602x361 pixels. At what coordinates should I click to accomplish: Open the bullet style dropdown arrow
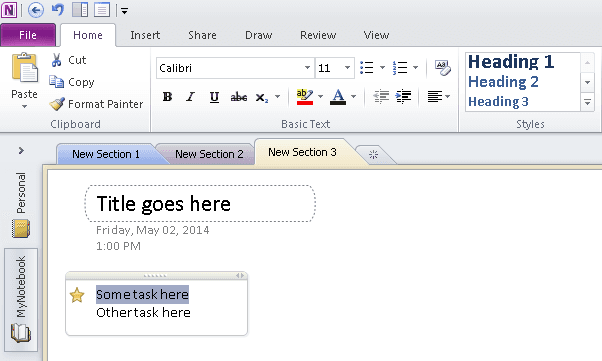382,68
